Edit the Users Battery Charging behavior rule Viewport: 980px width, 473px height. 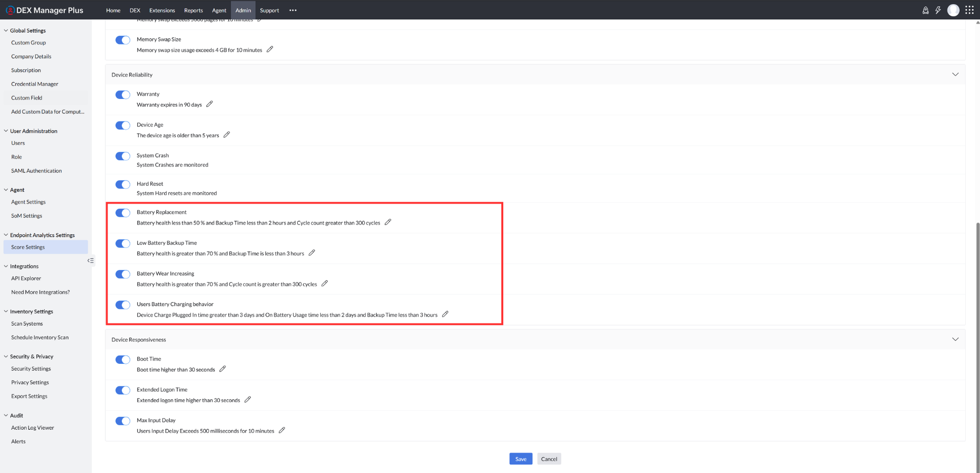[445, 314]
